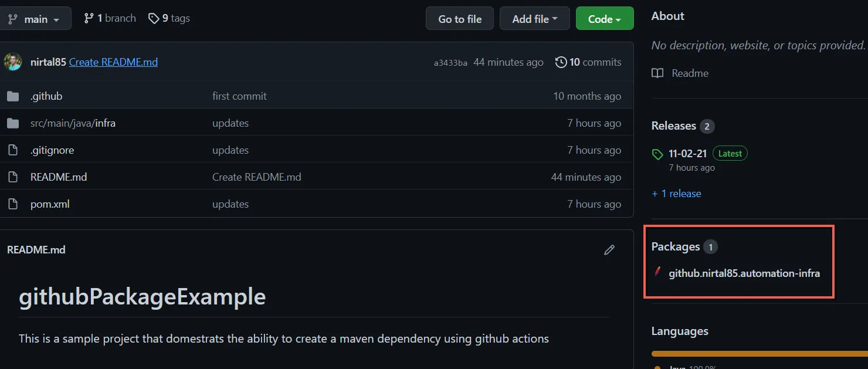Click the src/main/java/infra folder icon

point(13,123)
